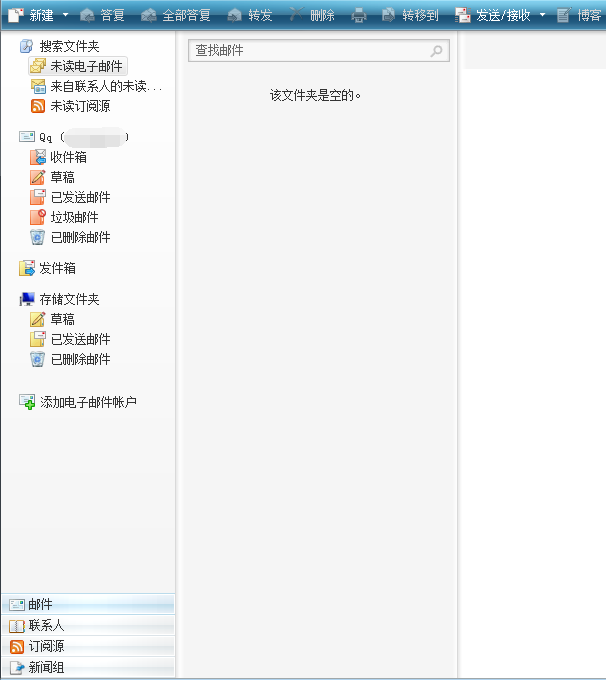Open the 发件箱 (Outbox) folder
606x680 pixels.
[x=57, y=268]
